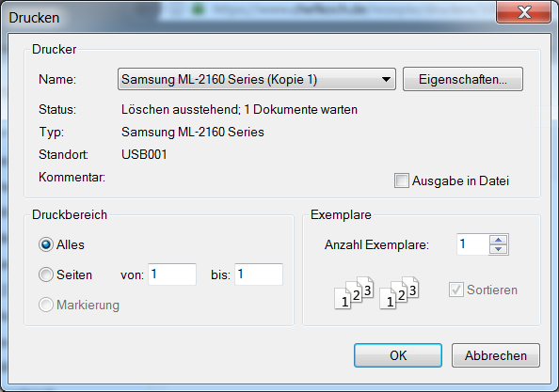Click the 'Kommentar:' label

(x=72, y=177)
